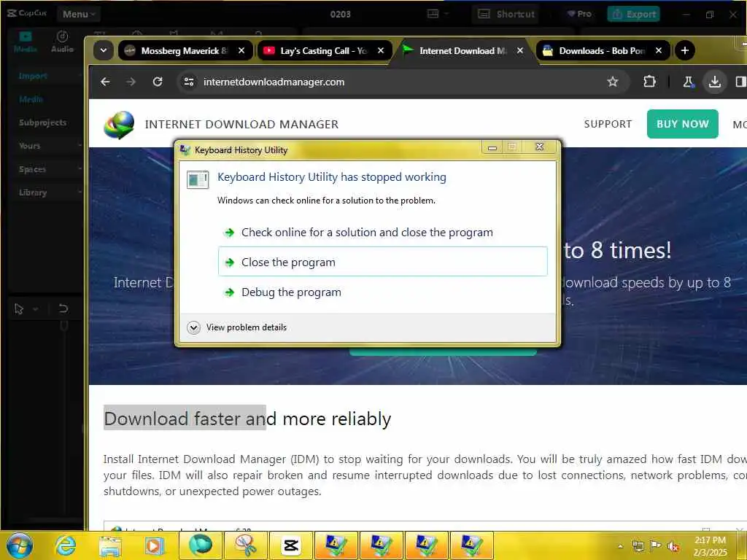
Task: Click the CapCut undo arrow
Action: pos(63,309)
